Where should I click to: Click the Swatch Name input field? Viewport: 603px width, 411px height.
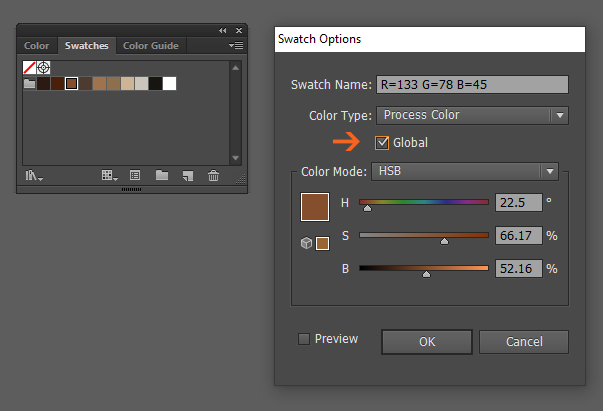tap(472, 85)
